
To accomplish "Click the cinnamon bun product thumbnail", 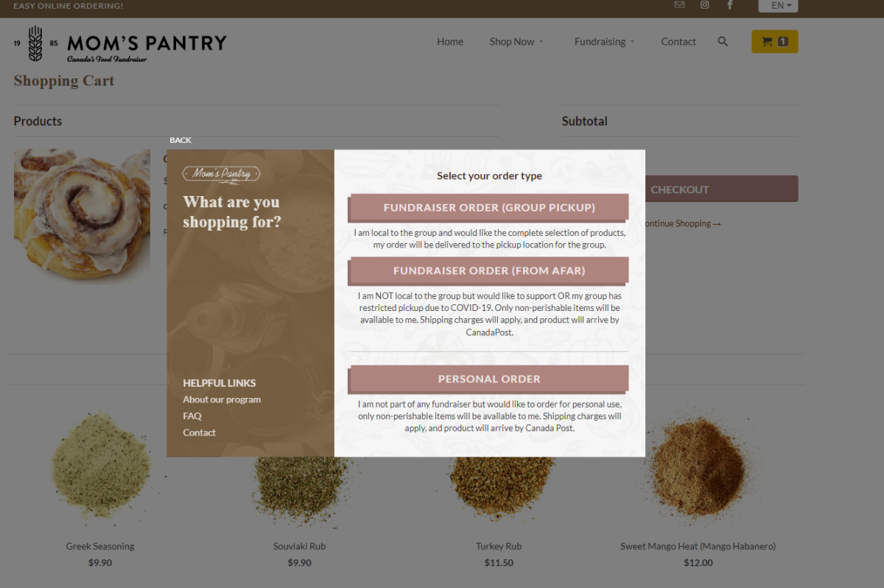I will pos(82,214).
